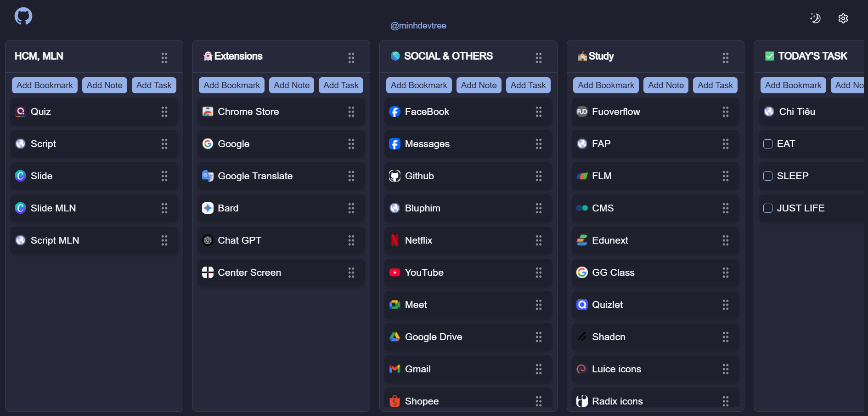
Task: Click Add Note in Extensions column
Action: [291, 85]
